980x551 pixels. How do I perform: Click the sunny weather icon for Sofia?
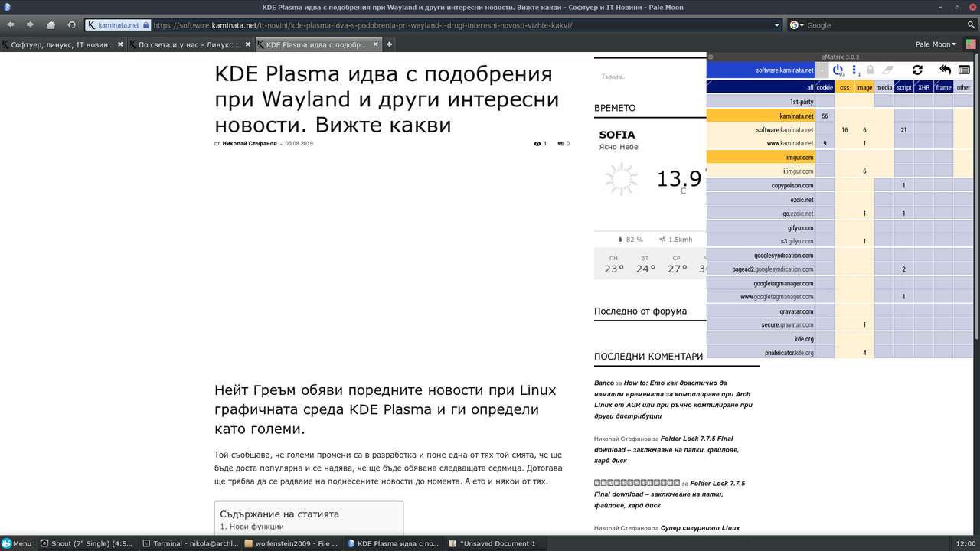click(x=621, y=179)
